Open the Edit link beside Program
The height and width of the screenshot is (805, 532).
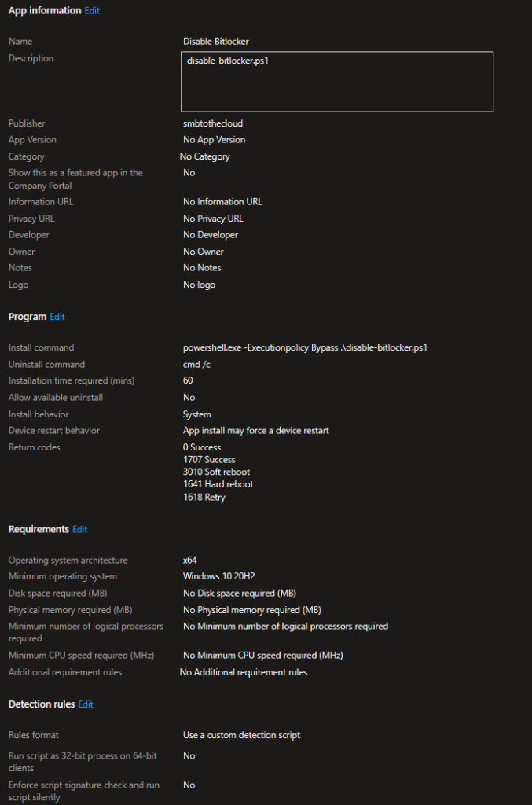57,317
